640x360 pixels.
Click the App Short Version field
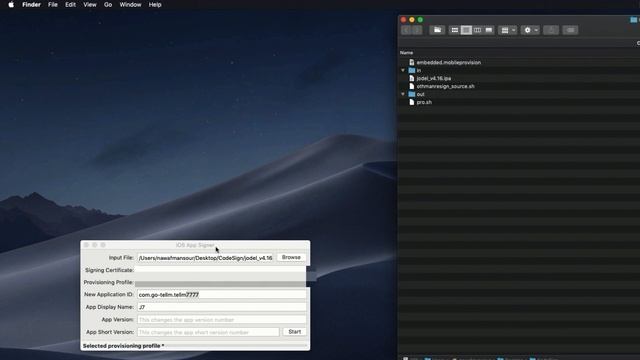208,332
